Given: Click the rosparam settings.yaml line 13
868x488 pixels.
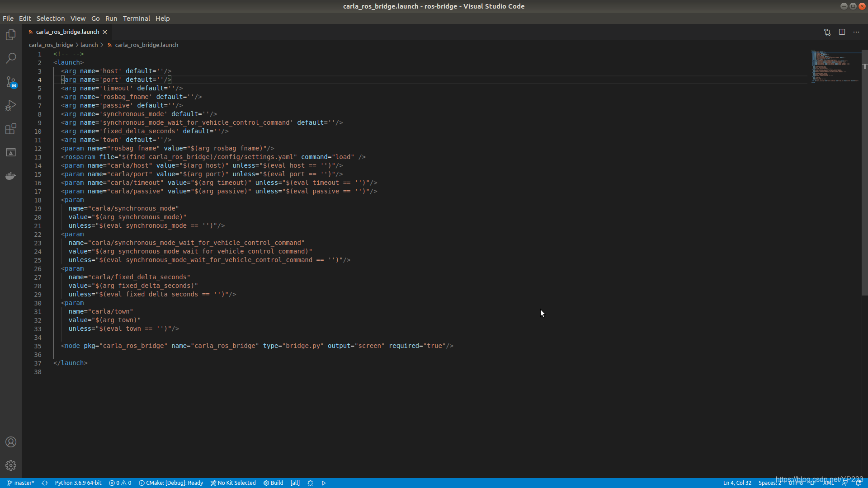Looking at the screenshot, I should coord(213,157).
